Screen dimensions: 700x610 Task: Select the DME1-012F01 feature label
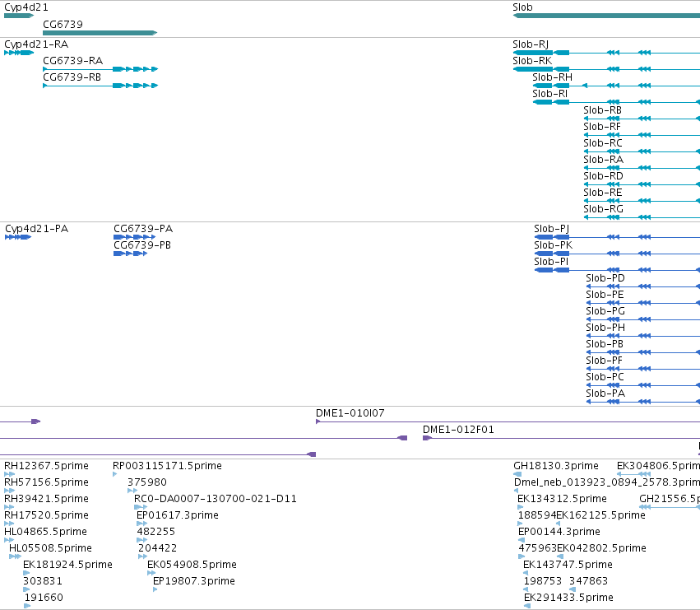(458, 430)
